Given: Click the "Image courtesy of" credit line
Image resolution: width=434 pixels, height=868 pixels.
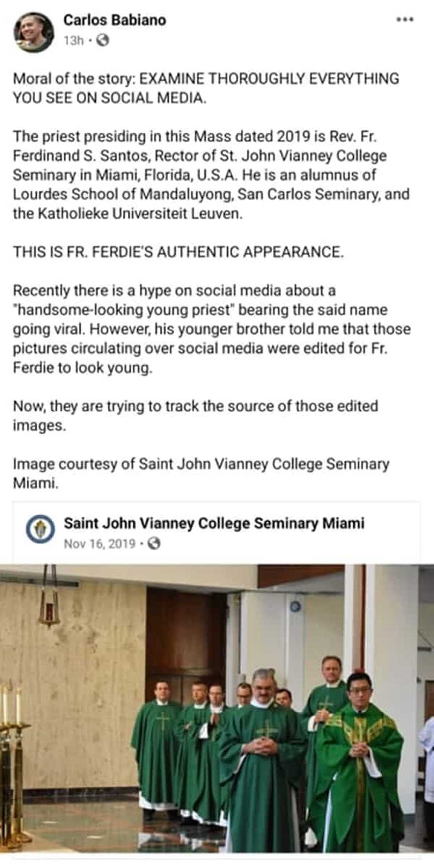Looking at the screenshot, I should point(201,473).
